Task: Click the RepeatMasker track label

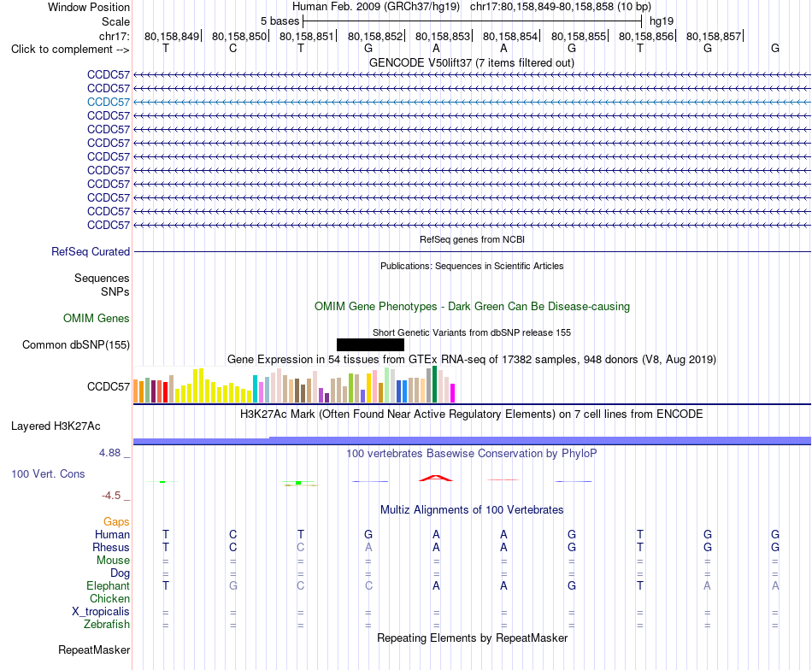Action: coord(94,649)
